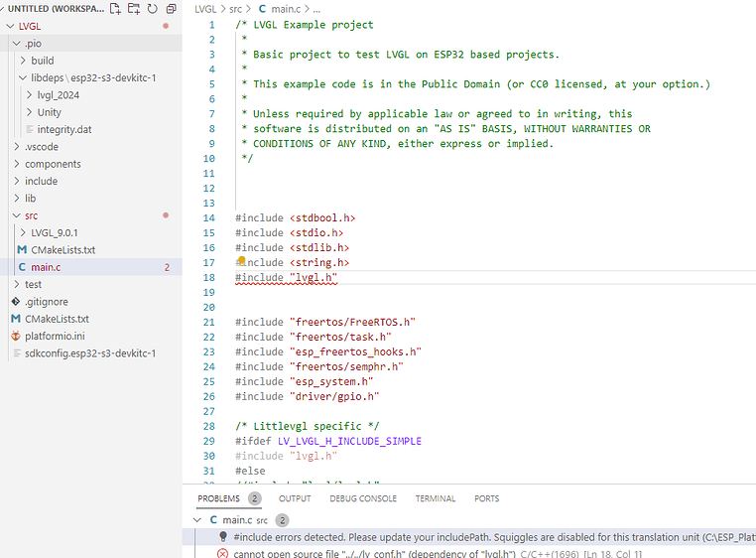This screenshot has height=558, width=756.
Task: Click the file icon of sdkconfig.esp32-s3-devkitc-1
Action: (x=17, y=353)
